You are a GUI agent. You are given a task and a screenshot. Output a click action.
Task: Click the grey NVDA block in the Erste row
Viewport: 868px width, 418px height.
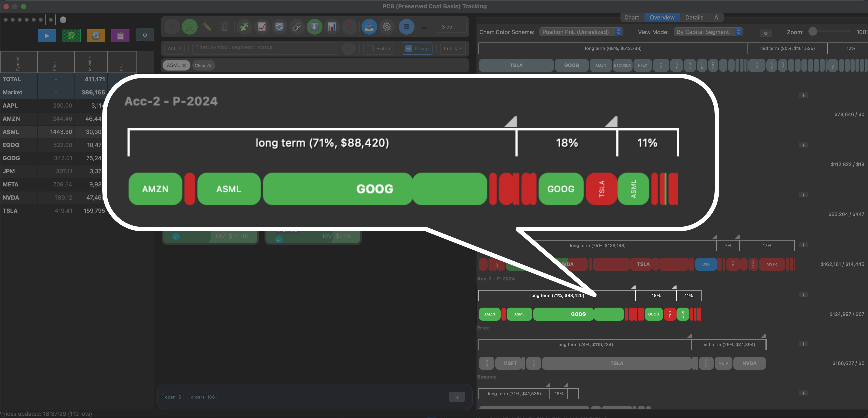coord(749,363)
